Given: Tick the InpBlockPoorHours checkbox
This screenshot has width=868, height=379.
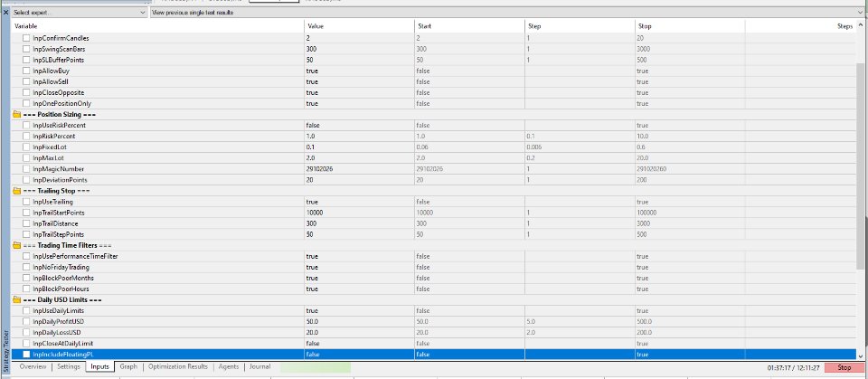Looking at the screenshot, I should pyautogui.click(x=26, y=289).
